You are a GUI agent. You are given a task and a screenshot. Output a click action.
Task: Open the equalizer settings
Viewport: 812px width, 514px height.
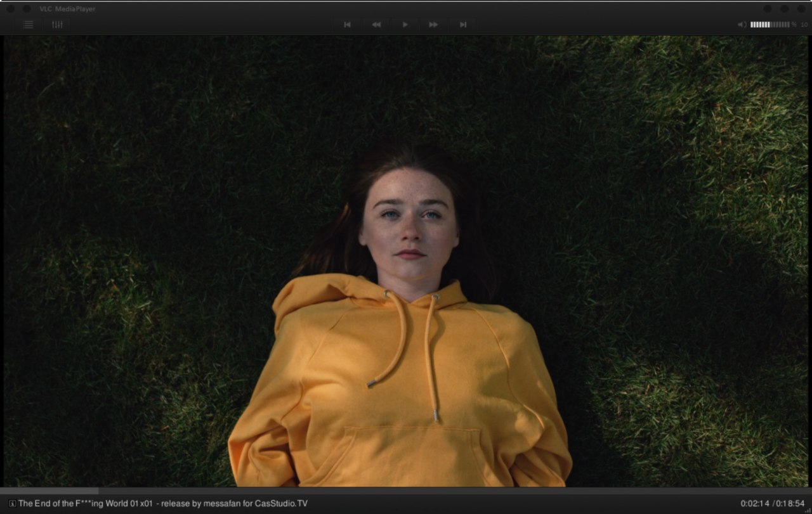click(57, 25)
